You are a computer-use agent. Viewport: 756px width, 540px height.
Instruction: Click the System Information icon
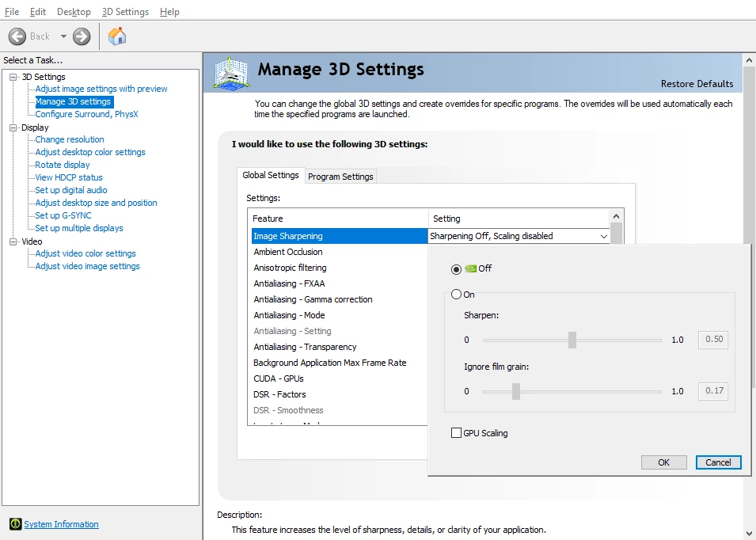click(15, 523)
